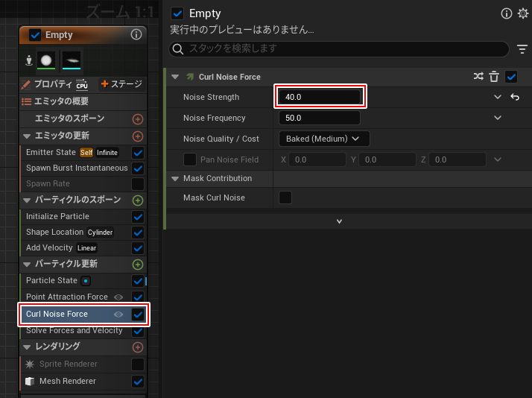The height and width of the screenshot is (398, 532).
Task: Uncheck Shape Location module
Action: click(138, 233)
